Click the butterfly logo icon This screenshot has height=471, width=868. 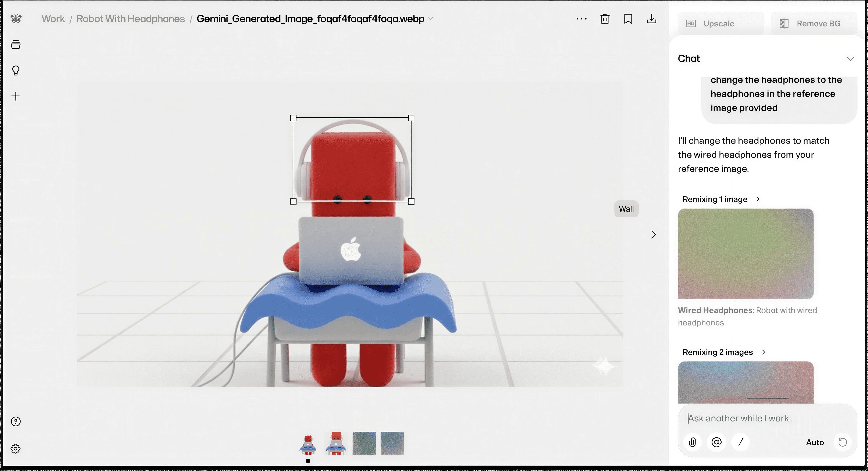(16, 18)
